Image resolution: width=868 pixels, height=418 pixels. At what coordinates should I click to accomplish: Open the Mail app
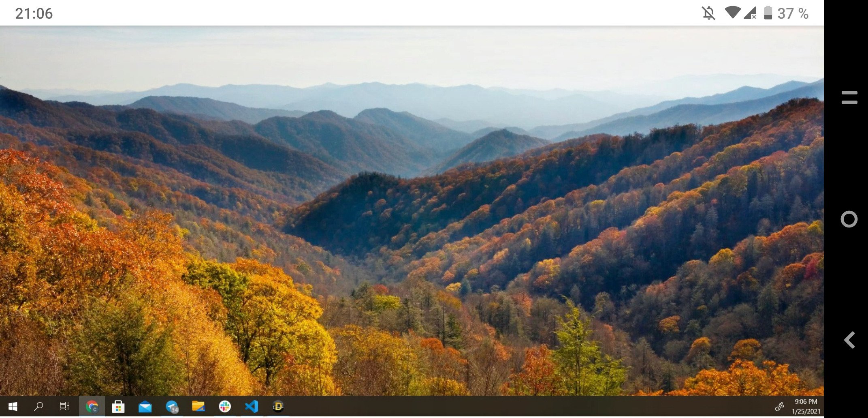pyautogui.click(x=145, y=406)
